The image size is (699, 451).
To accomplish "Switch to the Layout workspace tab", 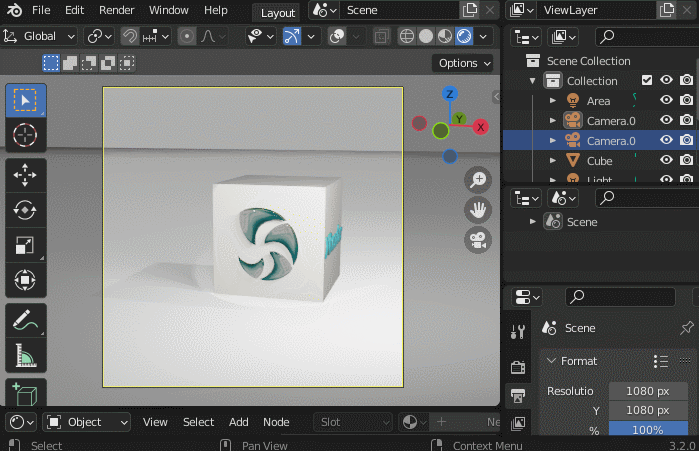I will pyautogui.click(x=277, y=12).
